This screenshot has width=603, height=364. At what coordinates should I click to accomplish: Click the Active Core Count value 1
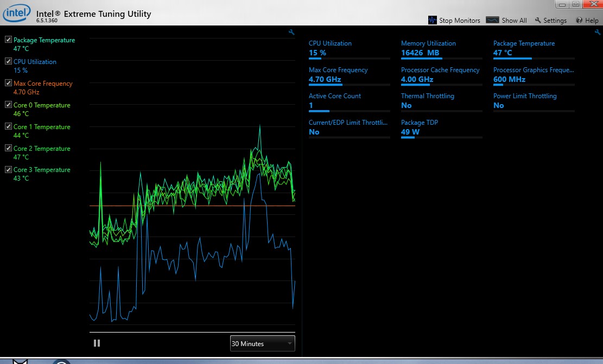click(x=311, y=105)
